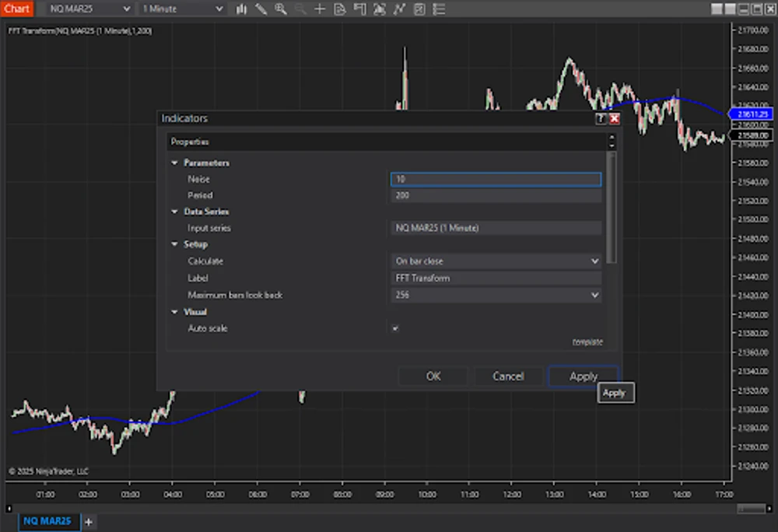Click the 21700.00 price axis label
778x532 pixels.
pyautogui.click(x=753, y=30)
